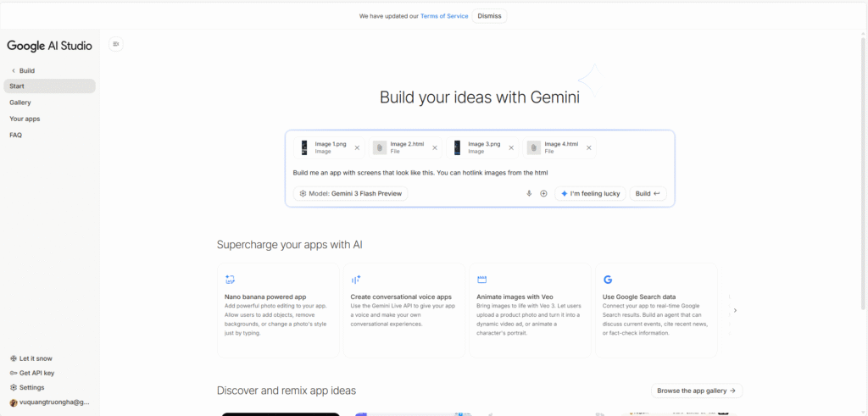Open Your apps in the sidebar
Viewport: 868px width, 416px height.
(25, 119)
